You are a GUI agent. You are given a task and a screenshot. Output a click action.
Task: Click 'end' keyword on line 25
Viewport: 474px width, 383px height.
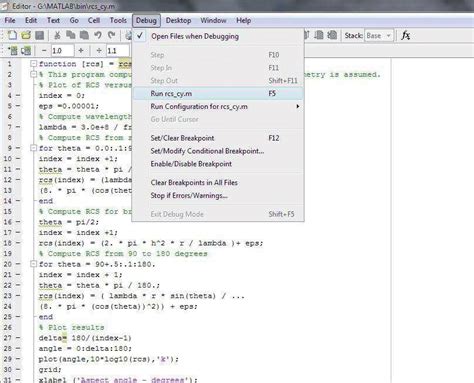(46, 317)
